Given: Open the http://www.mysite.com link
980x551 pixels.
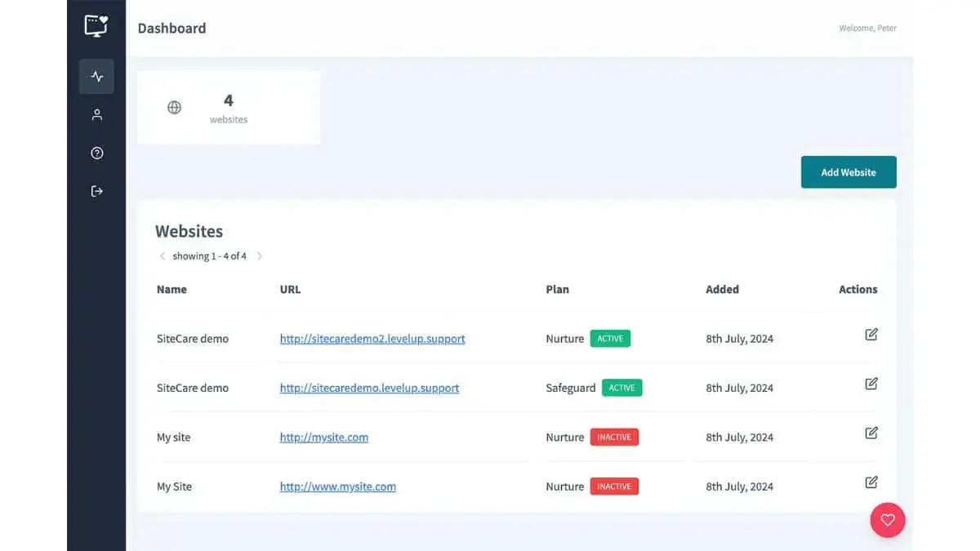Looking at the screenshot, I should pos(338,487).
